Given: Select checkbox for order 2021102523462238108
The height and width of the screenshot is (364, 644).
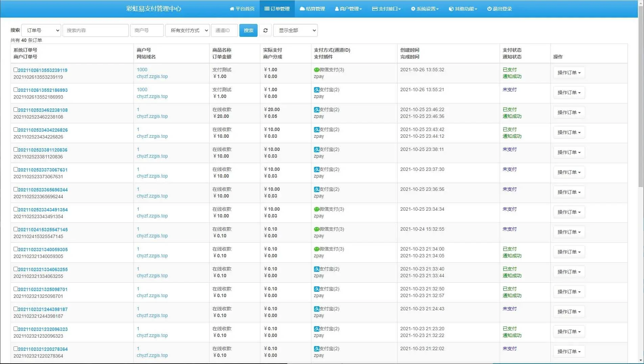Looking at the screenshot, I should tap(16, 110).
